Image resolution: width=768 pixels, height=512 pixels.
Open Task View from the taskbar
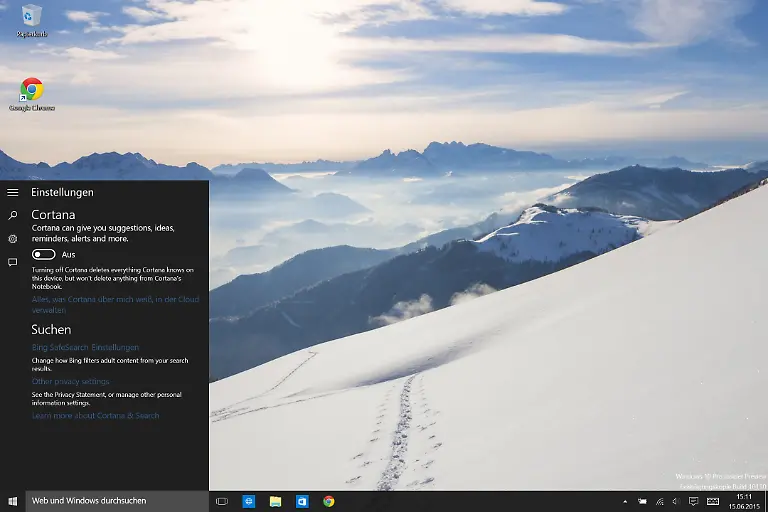(x=222, y=501)
